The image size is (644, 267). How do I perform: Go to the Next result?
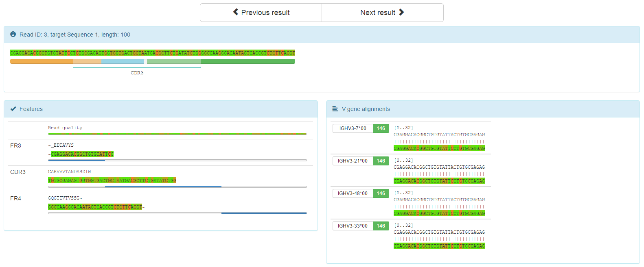382,13
